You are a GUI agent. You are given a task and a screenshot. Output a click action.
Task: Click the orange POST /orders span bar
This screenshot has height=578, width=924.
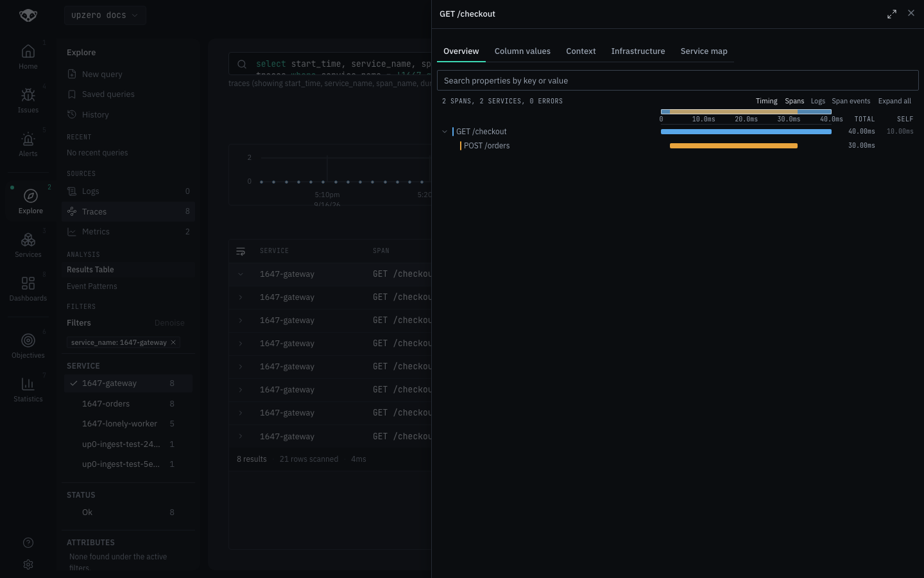733,146
